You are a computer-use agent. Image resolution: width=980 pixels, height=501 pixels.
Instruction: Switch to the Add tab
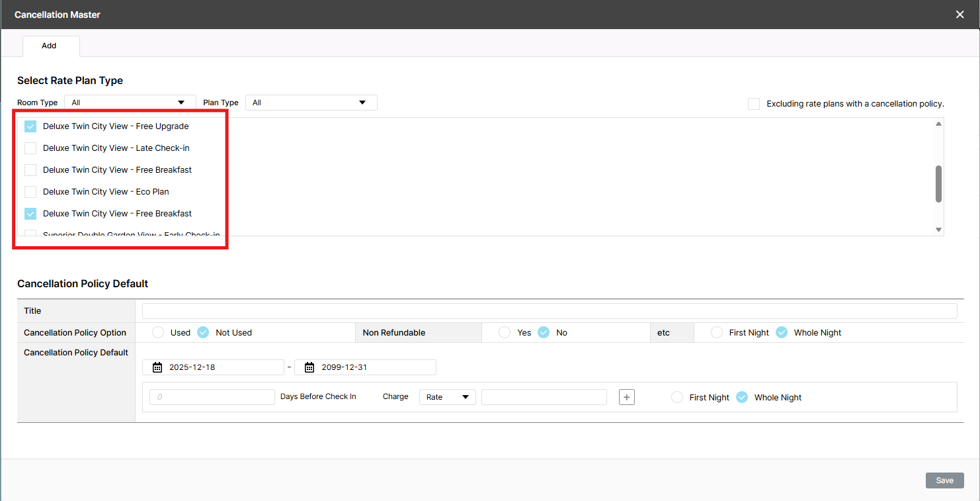click(x=50, y=46)
